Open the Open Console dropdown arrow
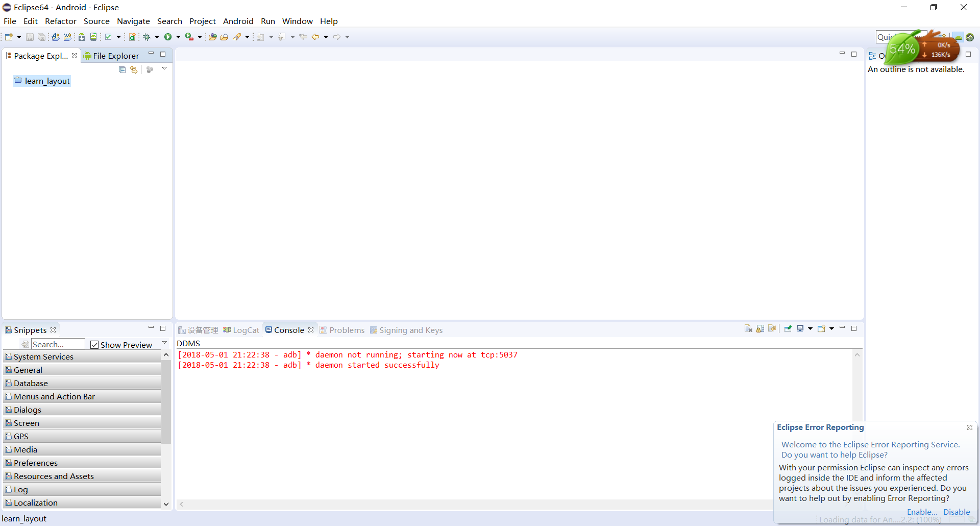 click(831, 328)
